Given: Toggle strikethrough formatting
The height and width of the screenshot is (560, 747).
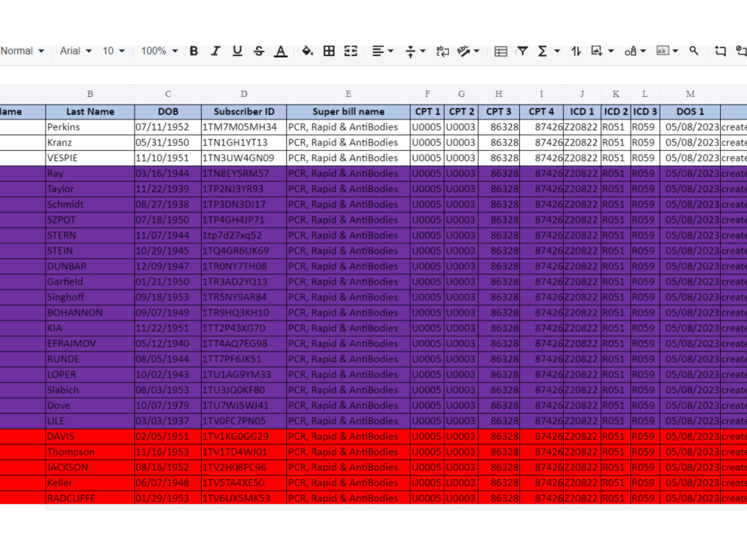Looking at the screenshot, I should click(x=258, y=51).
